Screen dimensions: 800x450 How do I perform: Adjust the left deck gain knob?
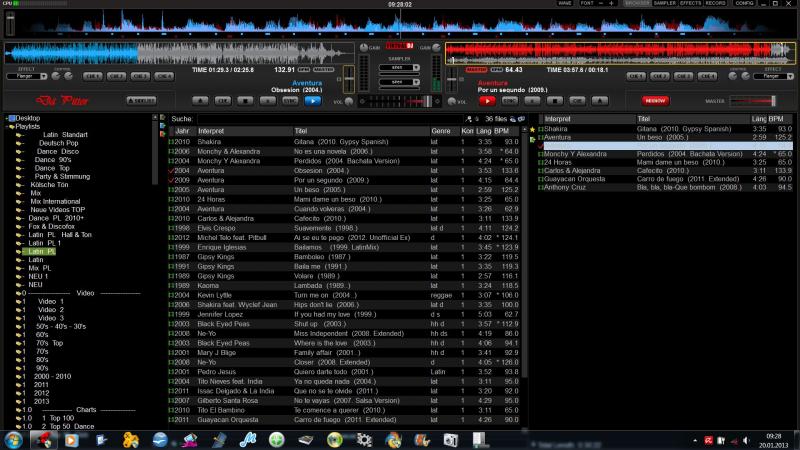click(x=364, y=47)
